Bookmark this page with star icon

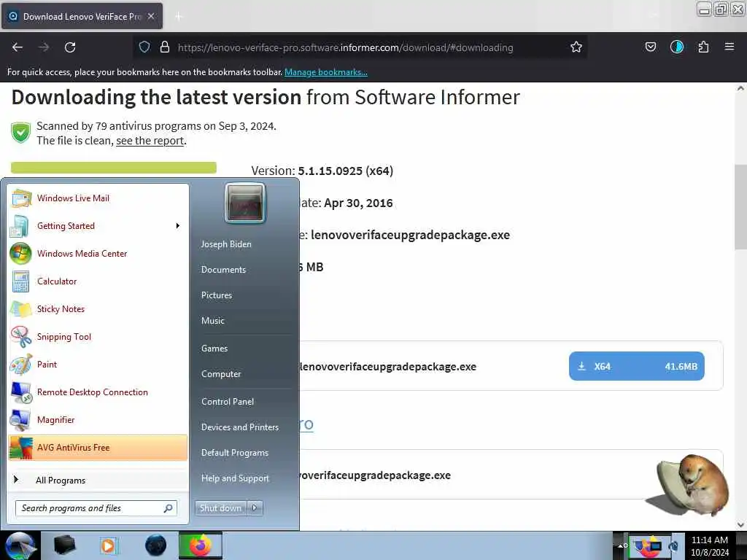tap(576, 47)
